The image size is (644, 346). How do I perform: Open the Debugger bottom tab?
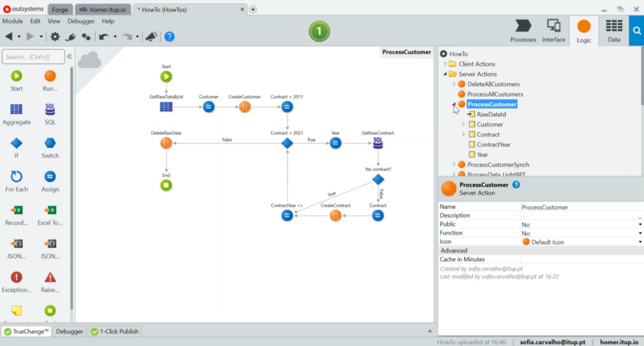[x=70, y=331]
